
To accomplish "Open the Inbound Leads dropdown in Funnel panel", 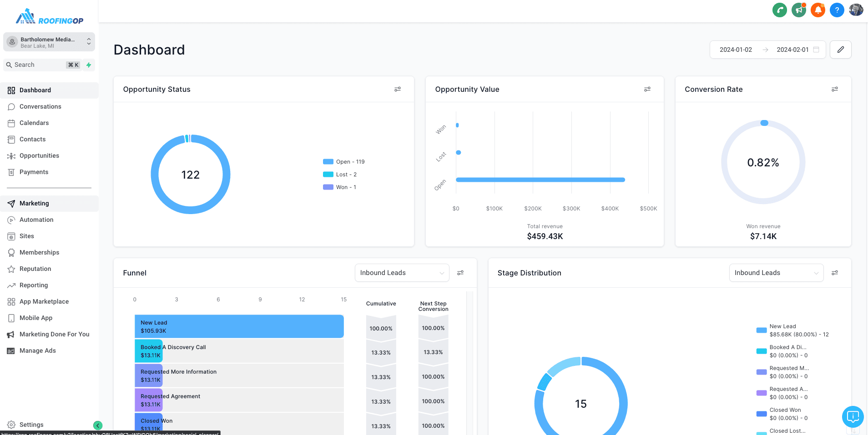I will point(402,273).
